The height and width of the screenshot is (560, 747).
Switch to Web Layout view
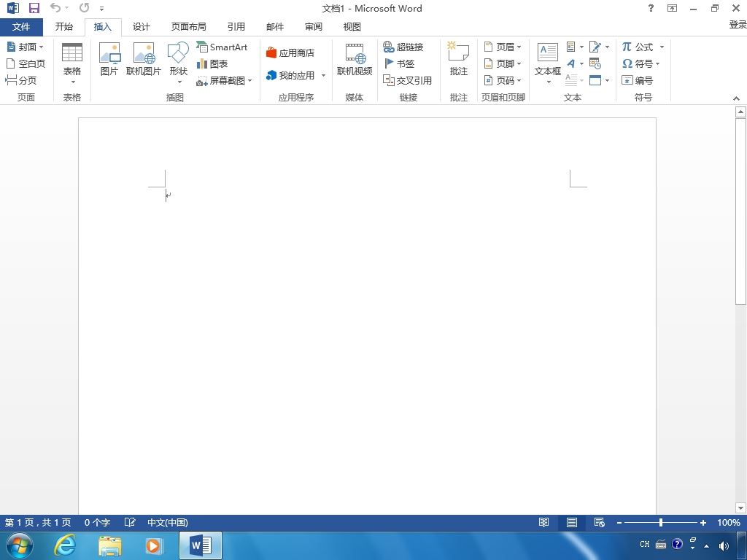600,522
